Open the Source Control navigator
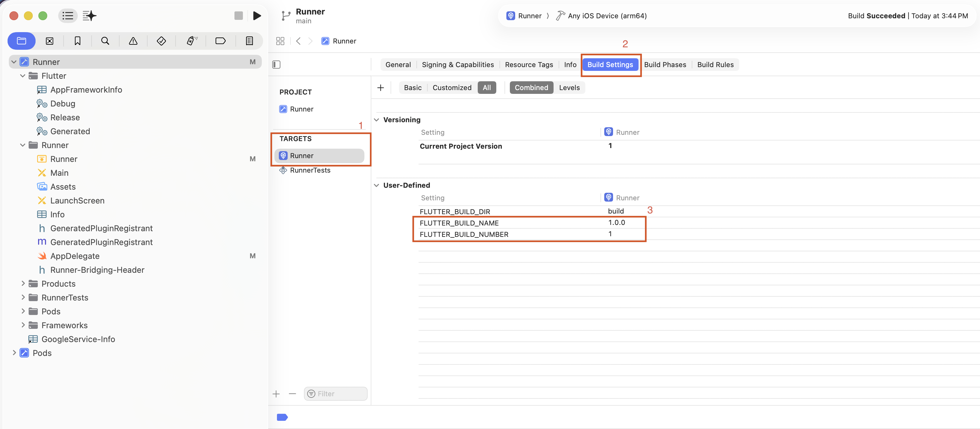 [x=49, y=41]
